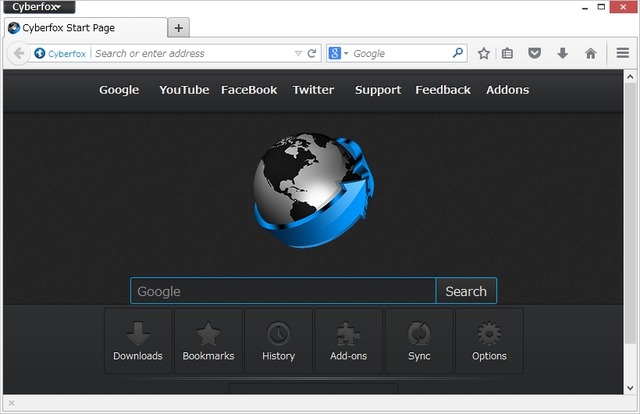640x414 pixels.
Task: Open the YouTube link
Action: [x=184, y=90]
